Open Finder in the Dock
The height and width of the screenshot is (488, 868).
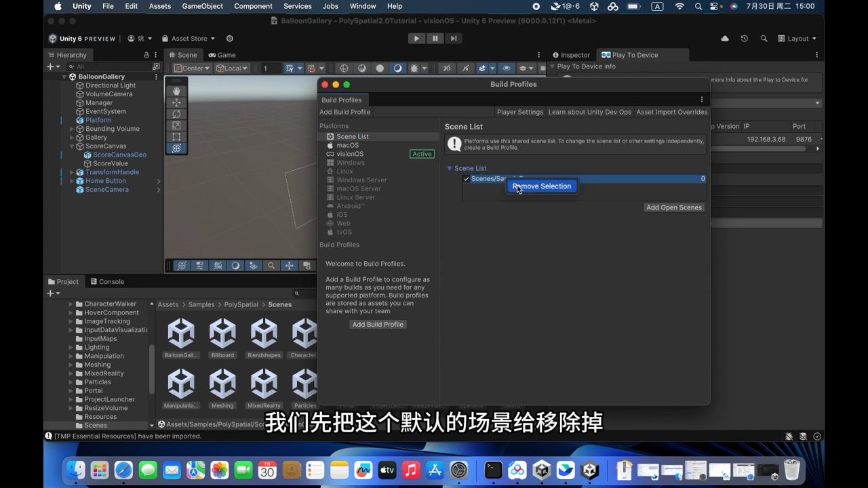(76, 470)
